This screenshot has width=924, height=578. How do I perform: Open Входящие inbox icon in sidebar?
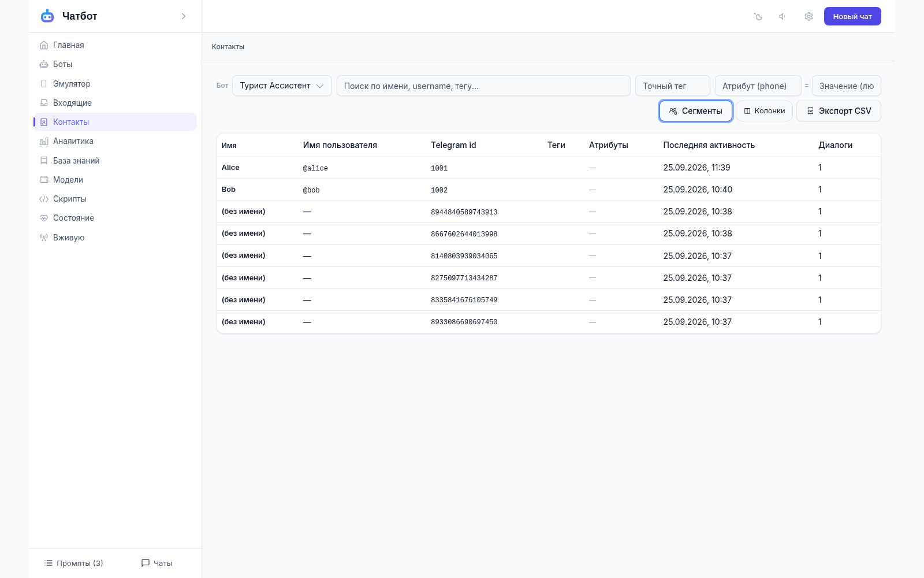pos(44,103)
